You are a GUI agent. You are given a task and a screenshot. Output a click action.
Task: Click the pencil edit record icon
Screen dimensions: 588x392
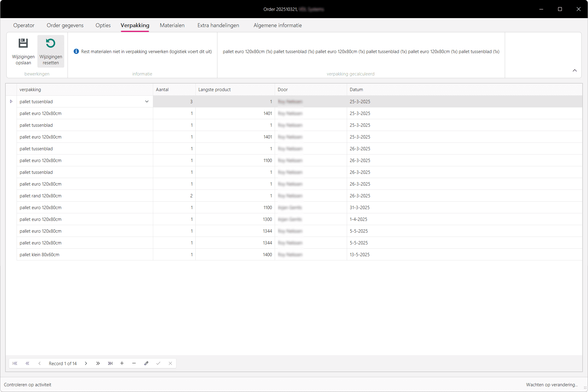tap(146, 363)
